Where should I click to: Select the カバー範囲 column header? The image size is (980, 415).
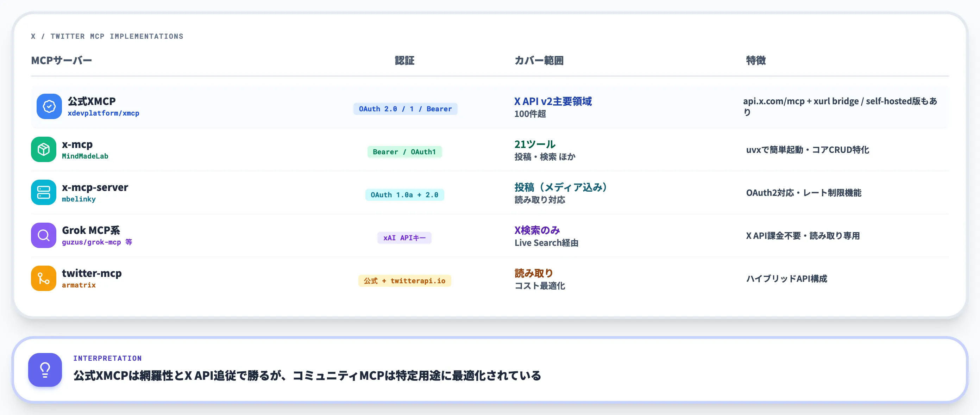tap(539, 61)
